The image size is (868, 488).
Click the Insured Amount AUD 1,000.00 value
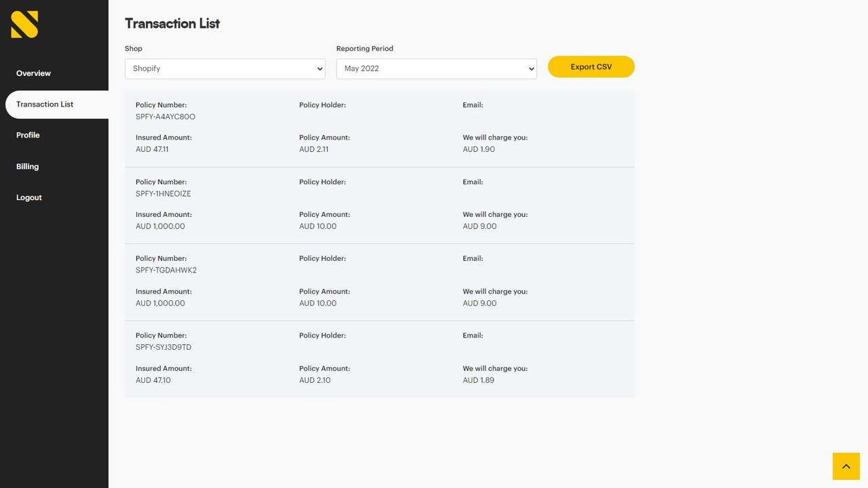[x=160, y=226]
